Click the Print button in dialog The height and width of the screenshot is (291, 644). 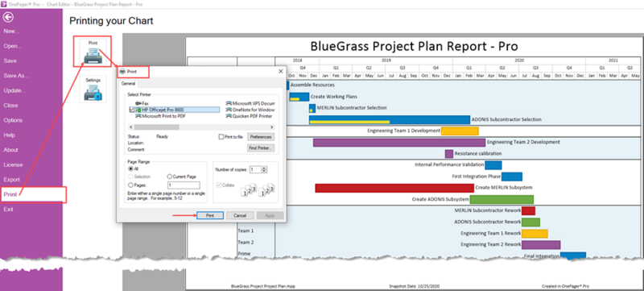210,215
